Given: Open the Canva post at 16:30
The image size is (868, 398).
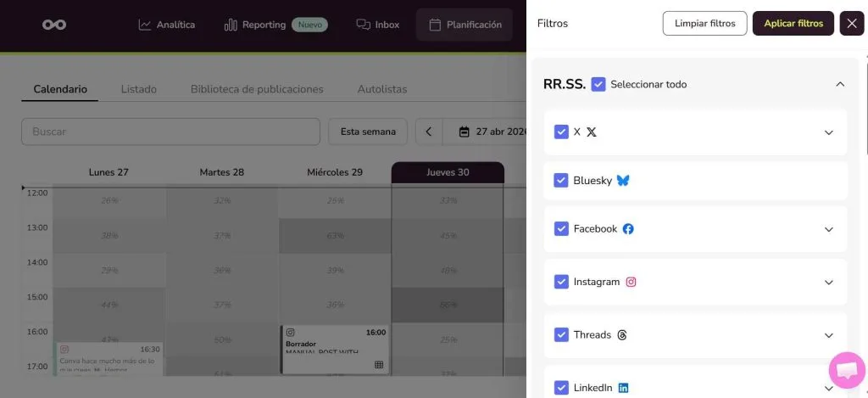Looking at the screenshot, I should (x=109, y=359).
